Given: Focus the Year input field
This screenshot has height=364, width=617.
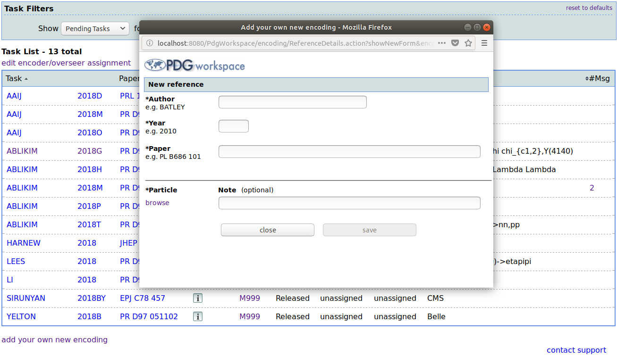Looking at the screenshot, I should 234,126.
